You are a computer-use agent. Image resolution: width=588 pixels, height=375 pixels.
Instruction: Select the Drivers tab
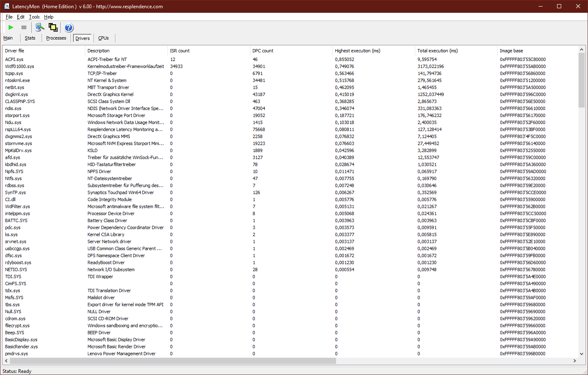pos(82,38)
